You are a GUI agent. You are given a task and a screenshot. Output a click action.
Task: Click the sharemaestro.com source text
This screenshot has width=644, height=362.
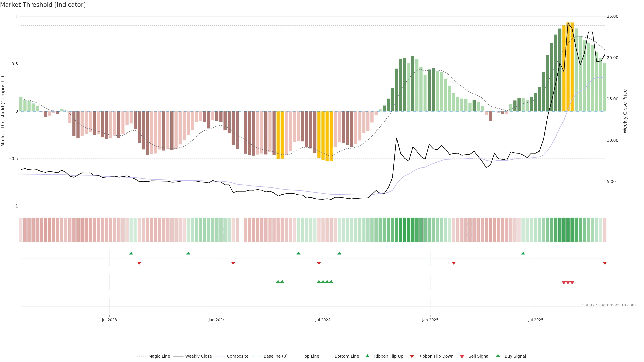[609, 305]
